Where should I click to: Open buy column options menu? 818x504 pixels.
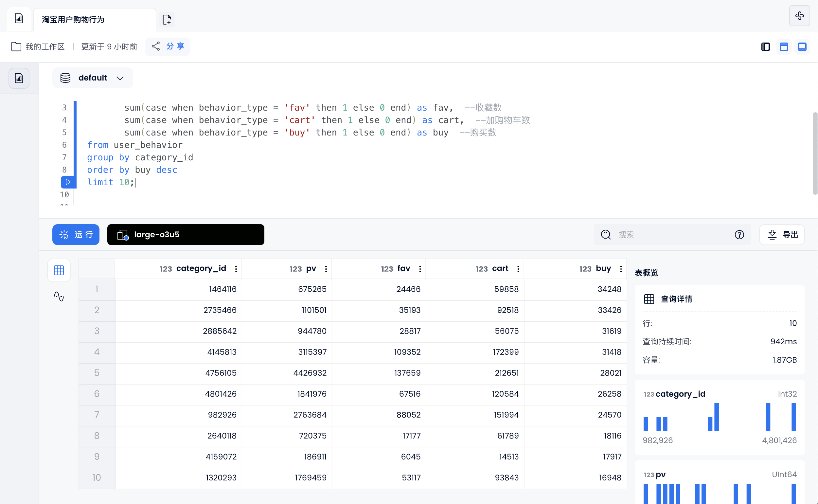click(621, 269)
